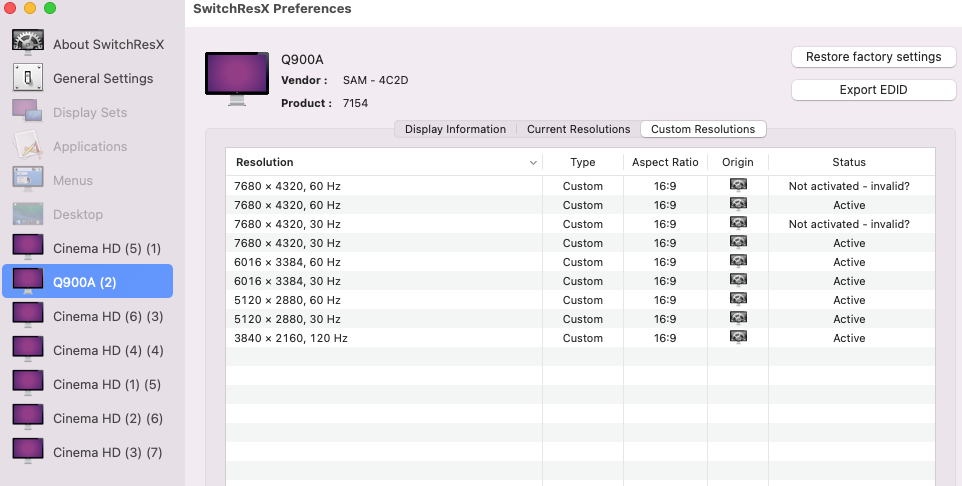Switch to the Display Information tab

tap(455, 129)
